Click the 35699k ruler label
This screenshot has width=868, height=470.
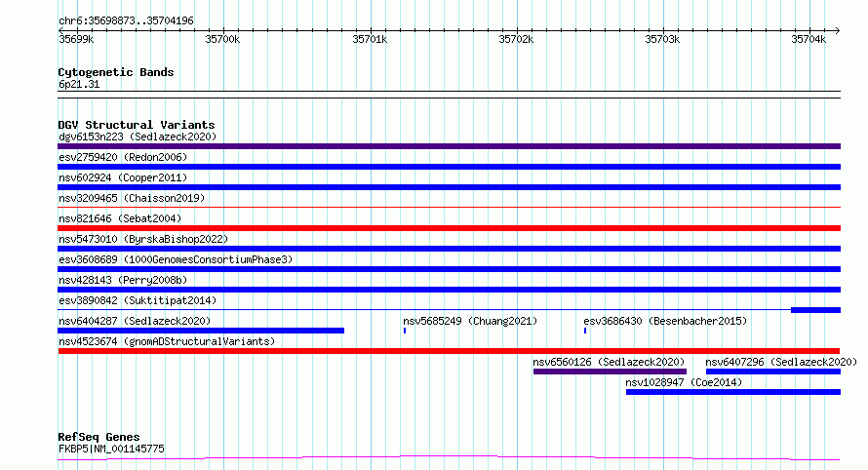pos(76,39)
